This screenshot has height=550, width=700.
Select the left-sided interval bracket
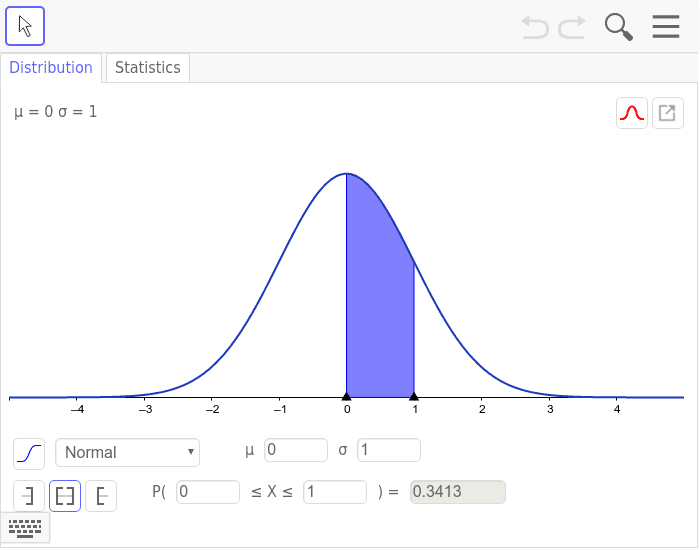tap(29, 496)
